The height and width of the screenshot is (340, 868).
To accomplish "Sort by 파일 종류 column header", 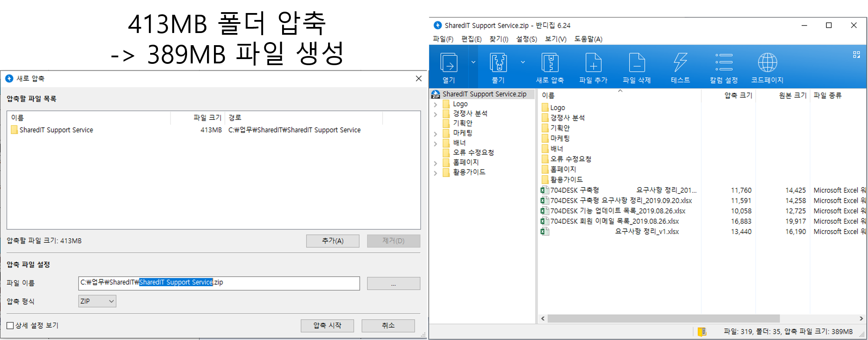I will [838, 95].
